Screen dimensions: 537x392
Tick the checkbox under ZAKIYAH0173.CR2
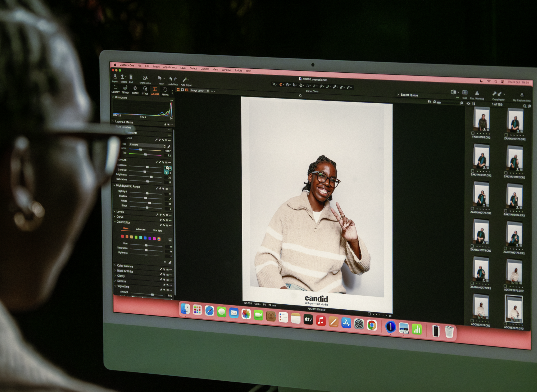(x=472, y=208)
